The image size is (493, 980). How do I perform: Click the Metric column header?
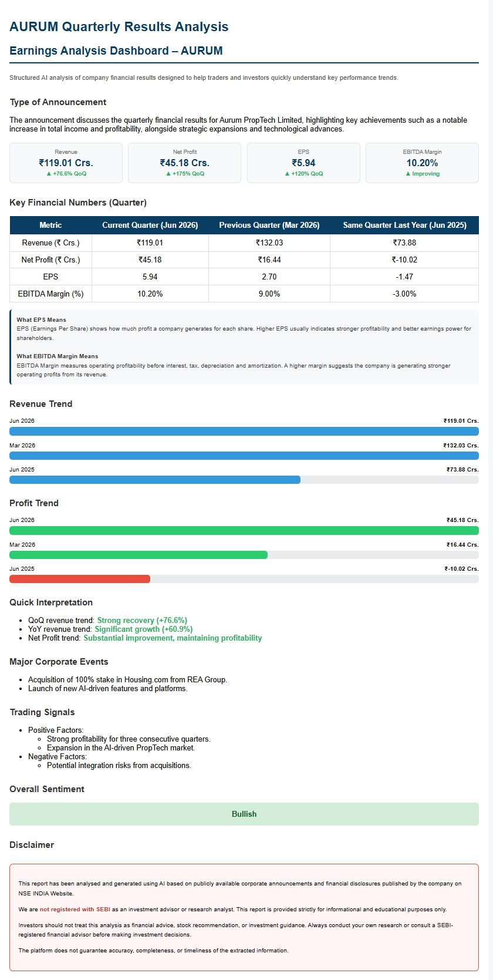pos(50,225)
